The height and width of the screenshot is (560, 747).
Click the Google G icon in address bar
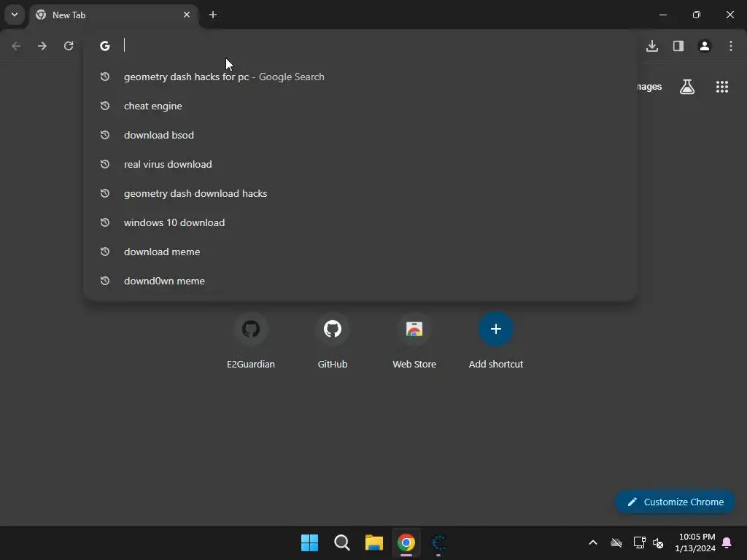click(x=105, y=46)
